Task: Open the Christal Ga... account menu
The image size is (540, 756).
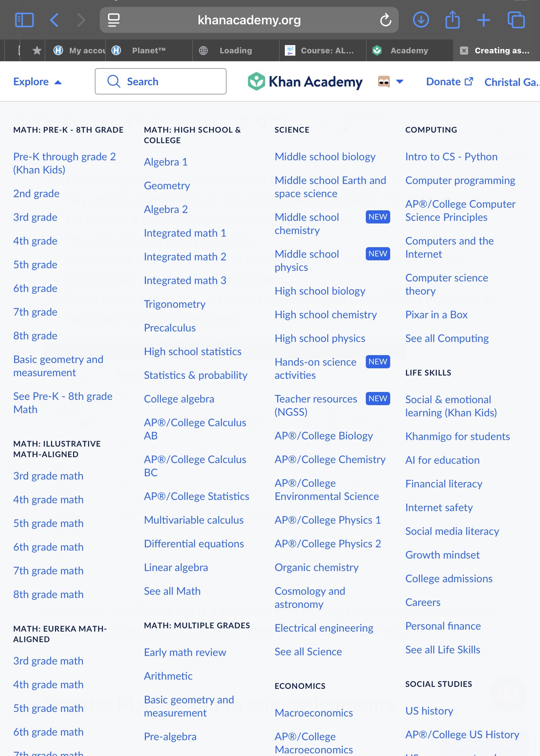Action: point(511,82)
